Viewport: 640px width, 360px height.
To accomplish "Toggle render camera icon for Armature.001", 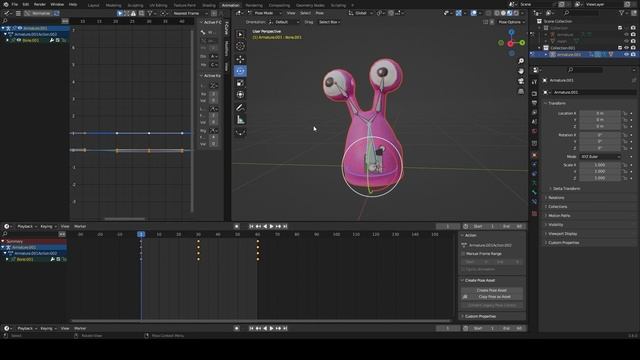I will coord(633,54).
